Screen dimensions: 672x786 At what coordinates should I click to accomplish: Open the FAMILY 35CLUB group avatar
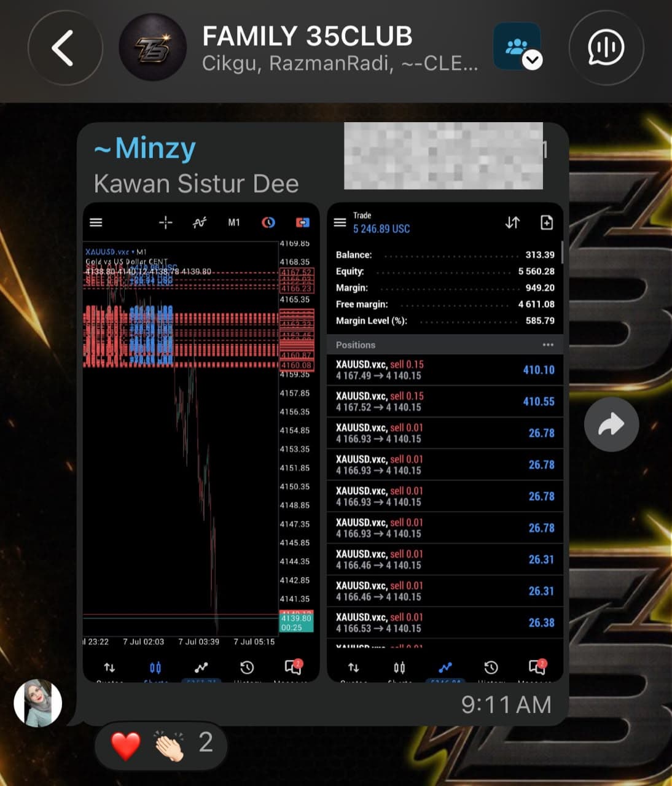click(x=152, y=48)
